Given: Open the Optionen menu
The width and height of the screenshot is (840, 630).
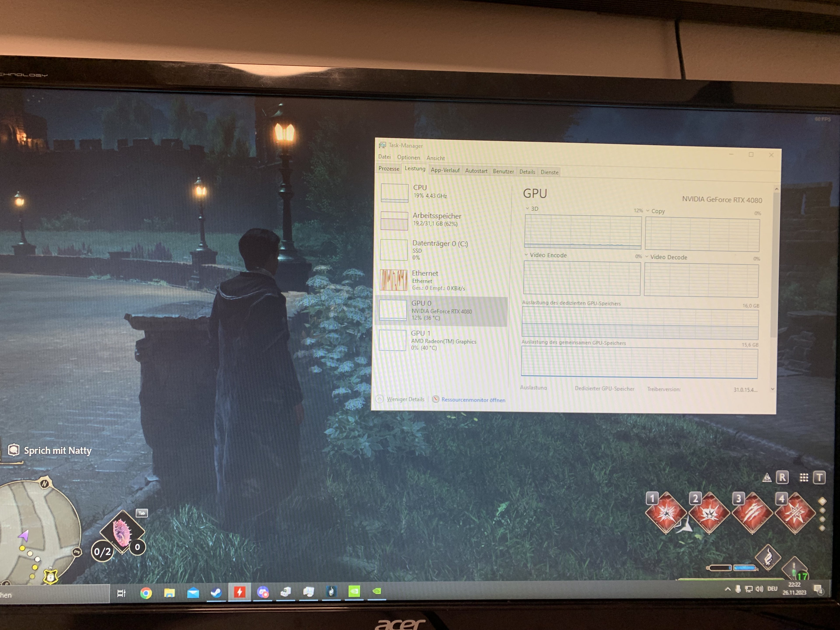Looking at the screenshot, I should [x=408, y=157].
